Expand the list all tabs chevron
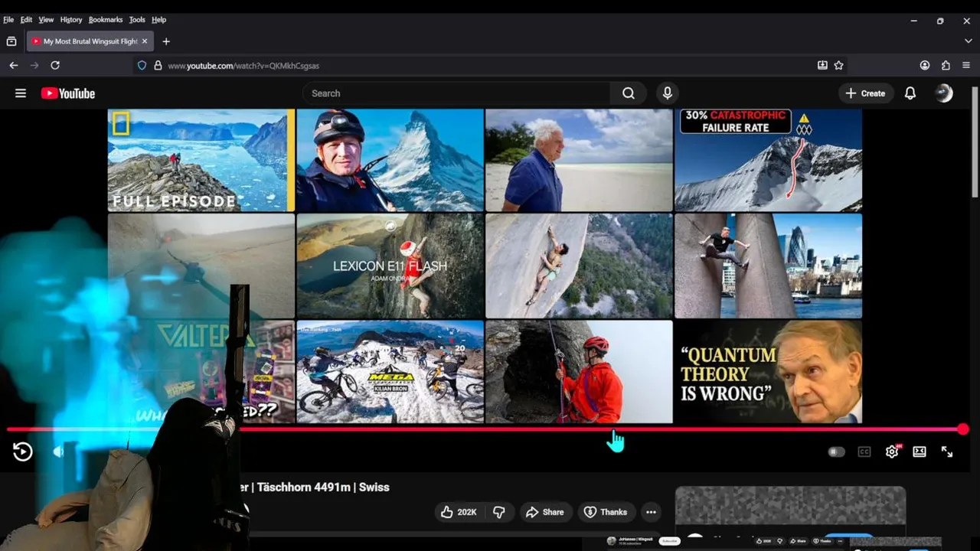980x551 pixels. tap(968, 41)
